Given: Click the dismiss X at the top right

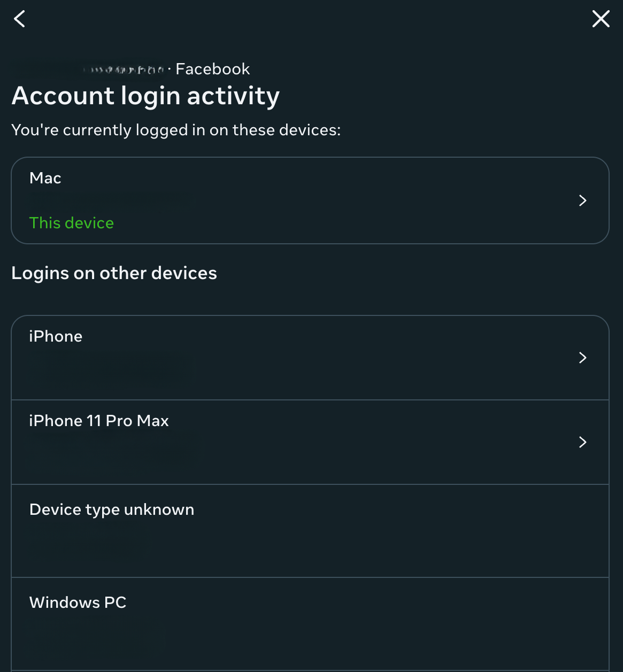Looking at the screenshot, I should tap(601, 19).
